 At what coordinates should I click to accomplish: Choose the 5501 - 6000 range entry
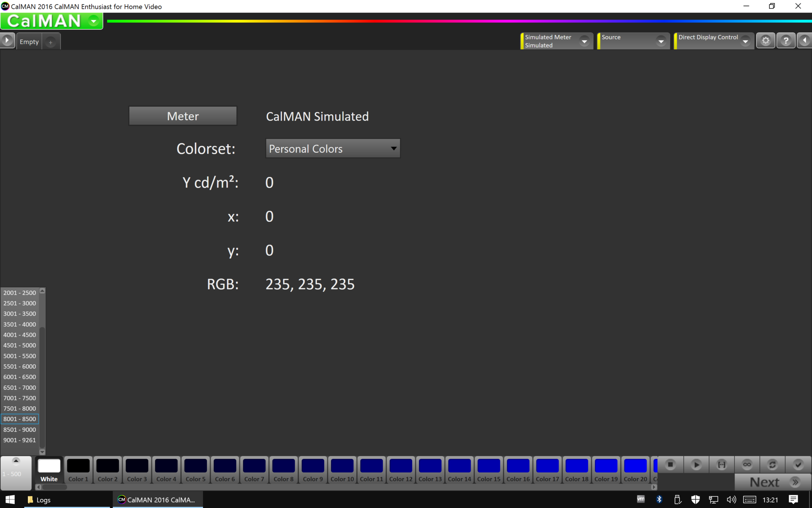(19, 366)
